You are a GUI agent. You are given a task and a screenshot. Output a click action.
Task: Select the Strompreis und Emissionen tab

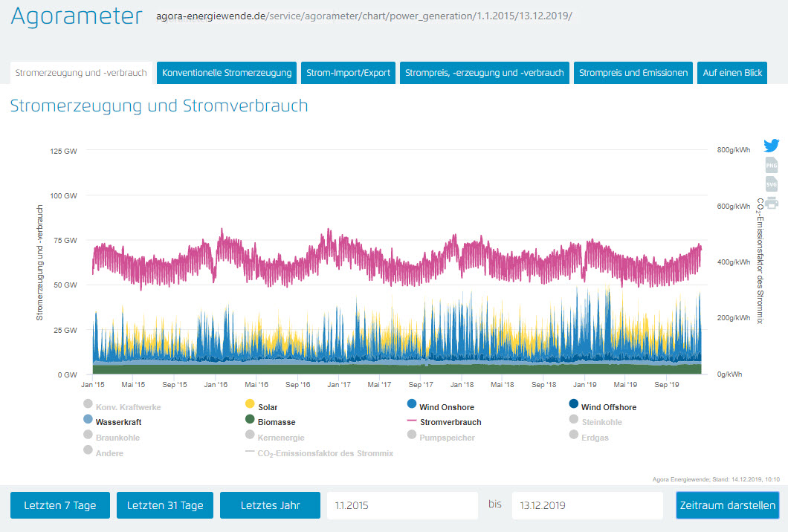coord(633,73)
